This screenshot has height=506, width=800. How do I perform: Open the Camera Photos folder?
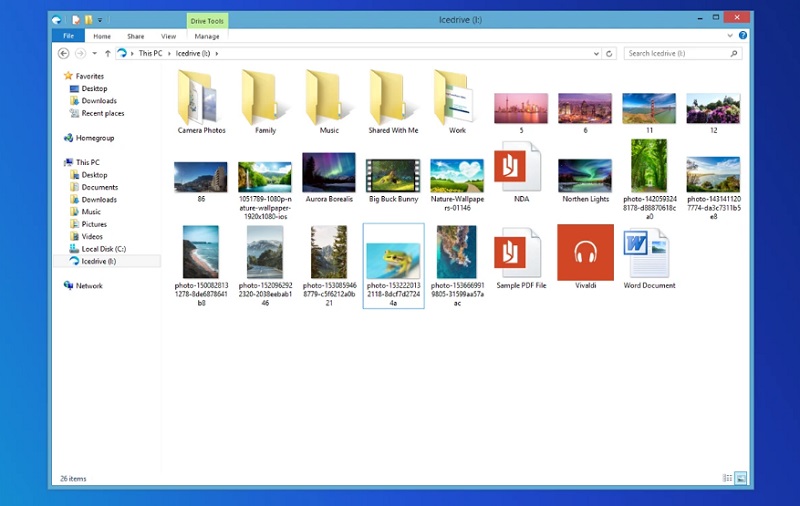tap(201, 100)
